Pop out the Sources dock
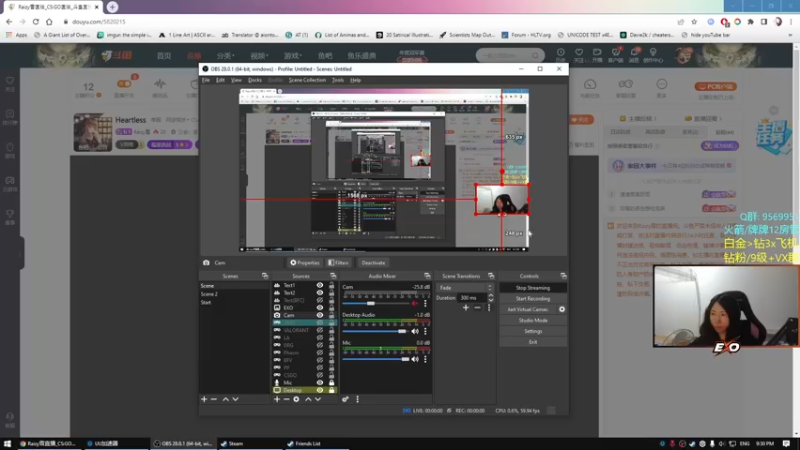Screen dimensions: 800x450 (x=333, y=276)
